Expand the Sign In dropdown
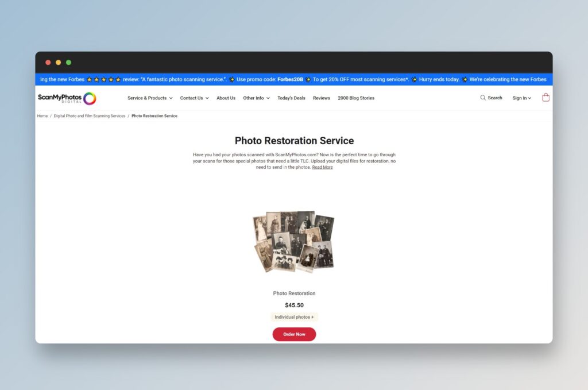This screenshot has height=390, width=588. [x=521, y=98]
